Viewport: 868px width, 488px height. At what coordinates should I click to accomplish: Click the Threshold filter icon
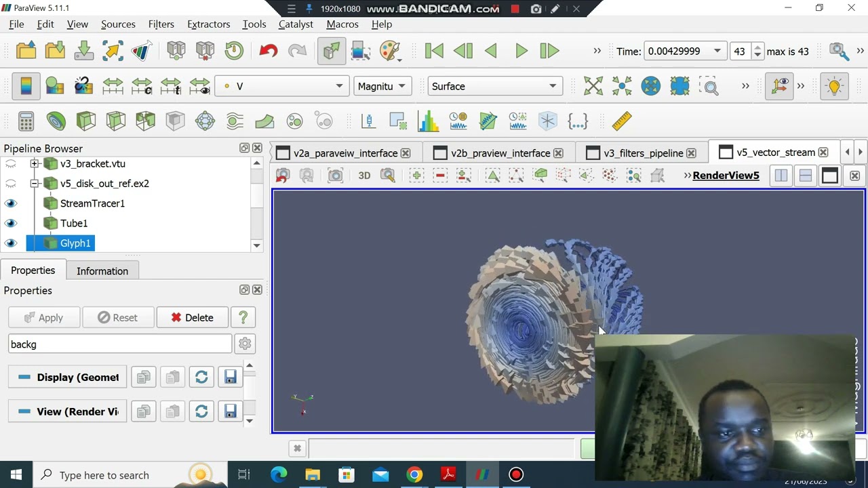pos(145,121)
